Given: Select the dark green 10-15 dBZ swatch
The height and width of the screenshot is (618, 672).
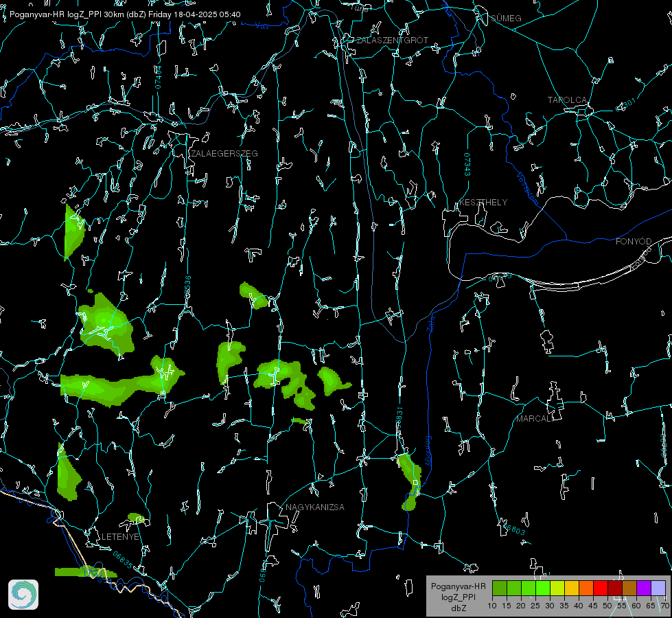Looking at the screenshot, I should coord(500,588).
